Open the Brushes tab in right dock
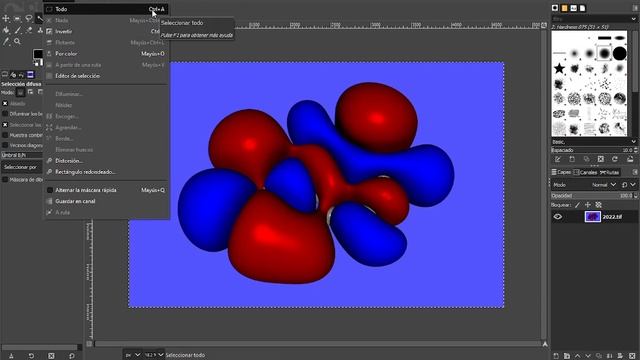640x360 pixels. pos(555,8)
